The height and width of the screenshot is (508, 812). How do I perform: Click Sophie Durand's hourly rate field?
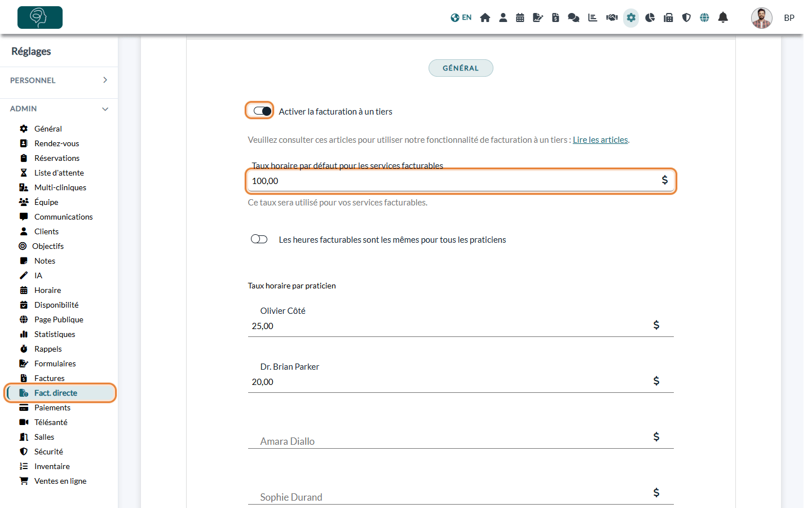pos(461,494)
